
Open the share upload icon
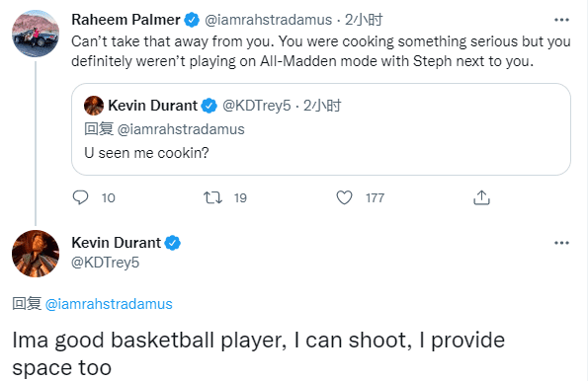481,197
